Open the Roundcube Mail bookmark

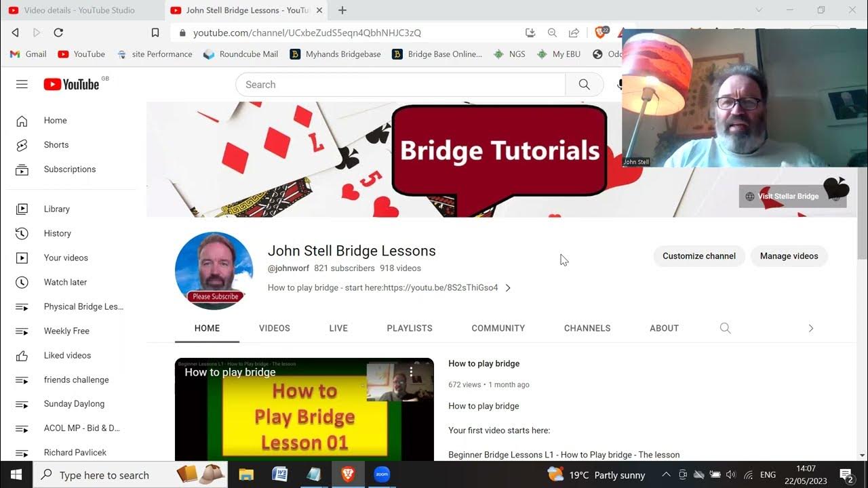(241, 54)
